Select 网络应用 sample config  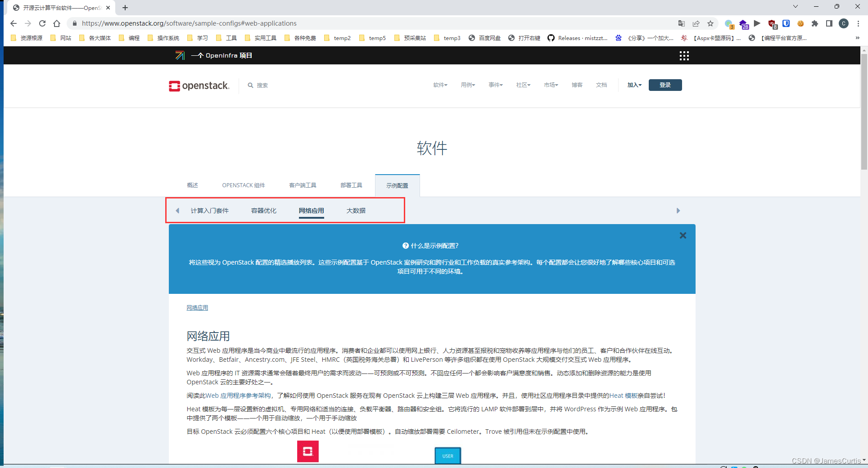312,211
